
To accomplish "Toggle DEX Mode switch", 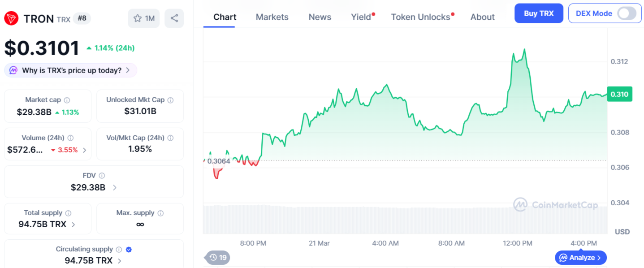I will click(x=626, y=13).
